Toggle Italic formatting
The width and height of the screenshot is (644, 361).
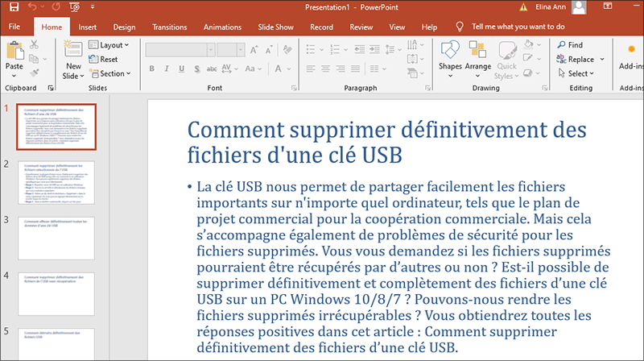(167, 68)
